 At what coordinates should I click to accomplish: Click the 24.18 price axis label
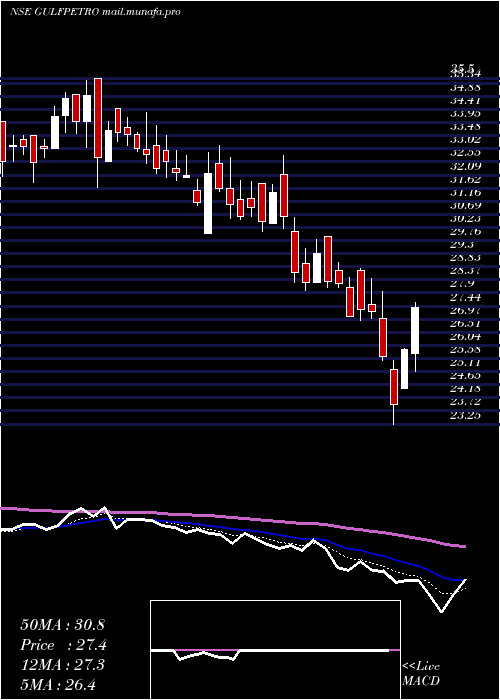467,389
